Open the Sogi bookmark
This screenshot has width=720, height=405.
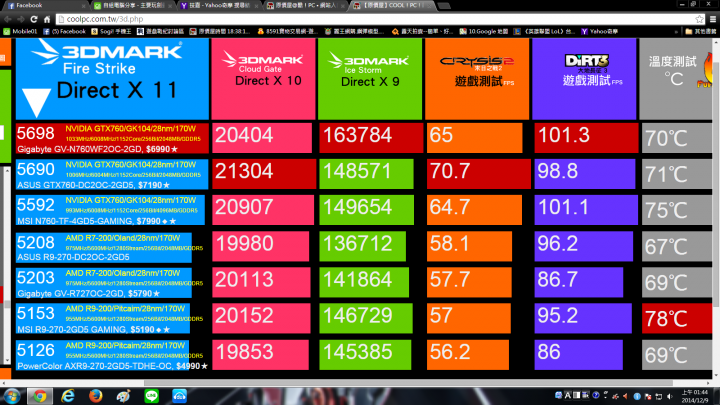[x=112, y=32]
